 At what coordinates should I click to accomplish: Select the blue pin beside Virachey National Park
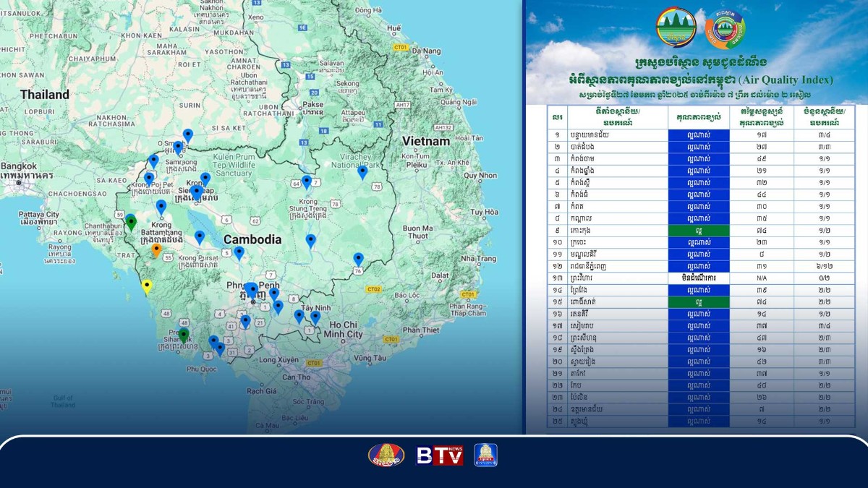point(362,172)
